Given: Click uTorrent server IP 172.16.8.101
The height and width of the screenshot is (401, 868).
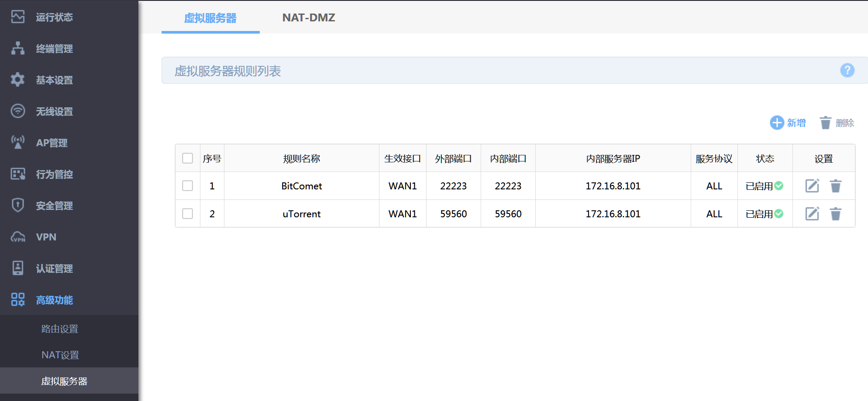Looking at the screenshot, I should [613, 214].
